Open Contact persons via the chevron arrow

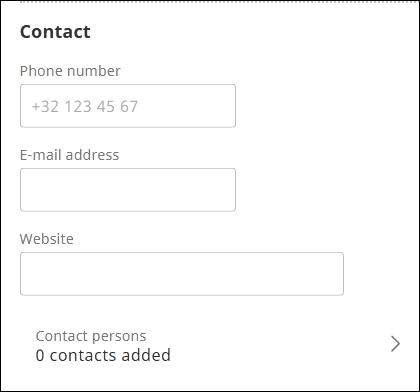click(x=395, y=344)
